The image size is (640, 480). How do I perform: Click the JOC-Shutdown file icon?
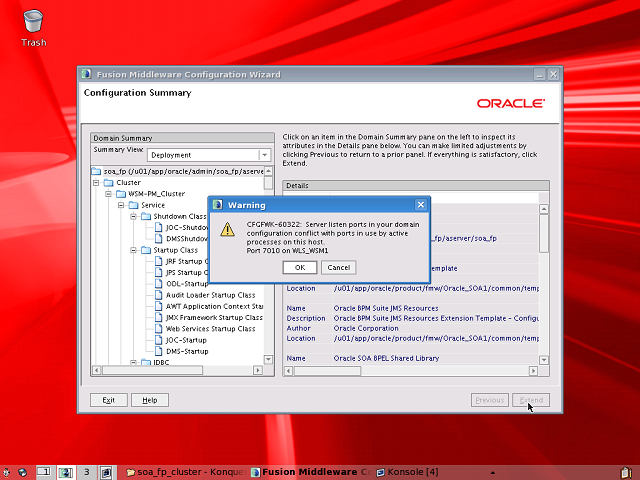coord(158,227)
